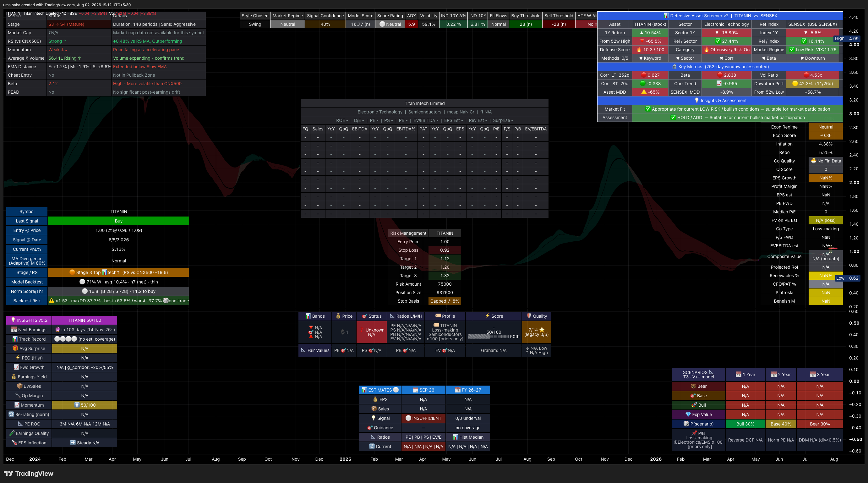The image size is (868, 483).
Task: Click the target icon beside Guidance
Action: 370,428
